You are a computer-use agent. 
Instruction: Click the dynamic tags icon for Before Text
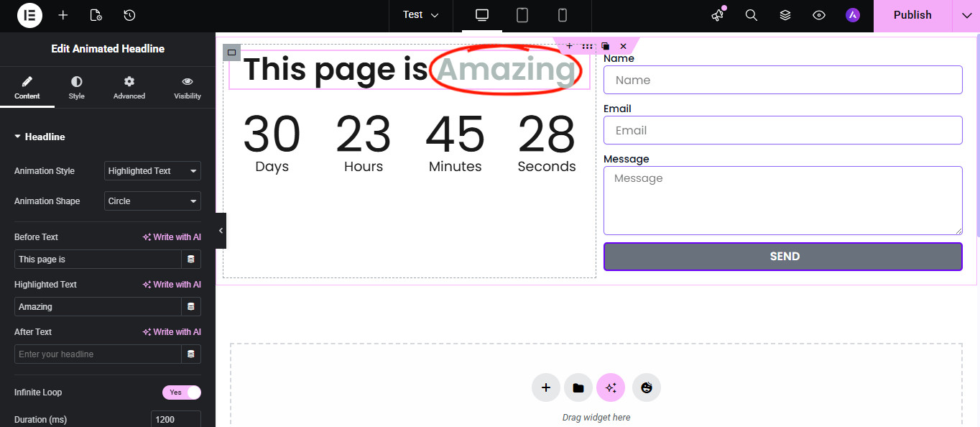[x=191, y=260]
